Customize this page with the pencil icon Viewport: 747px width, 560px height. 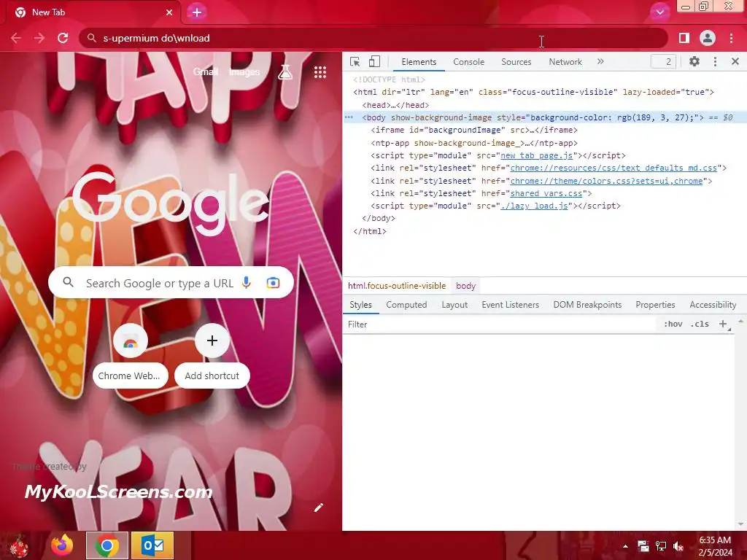coord(319,507)
